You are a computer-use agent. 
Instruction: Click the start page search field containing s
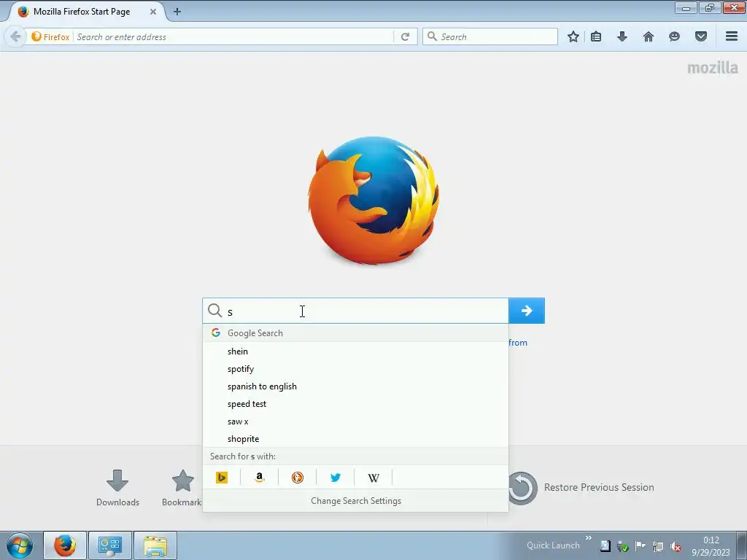coord(355,311)
